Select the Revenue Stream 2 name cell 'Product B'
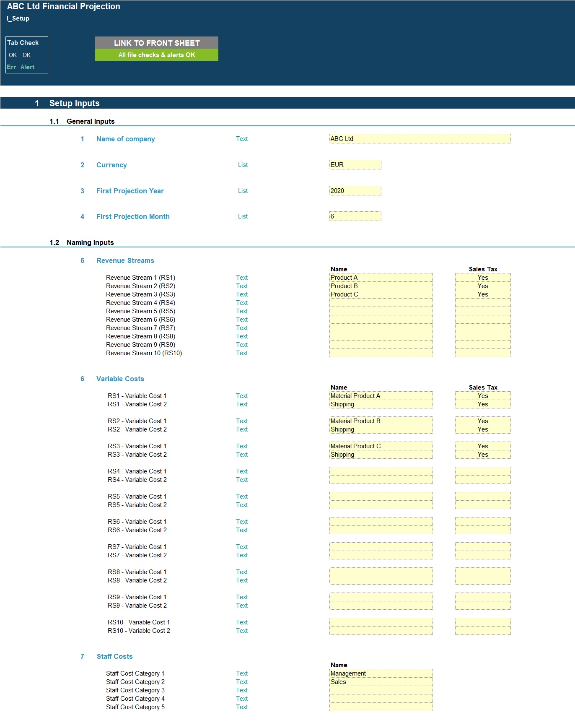 tap(381, 286)
